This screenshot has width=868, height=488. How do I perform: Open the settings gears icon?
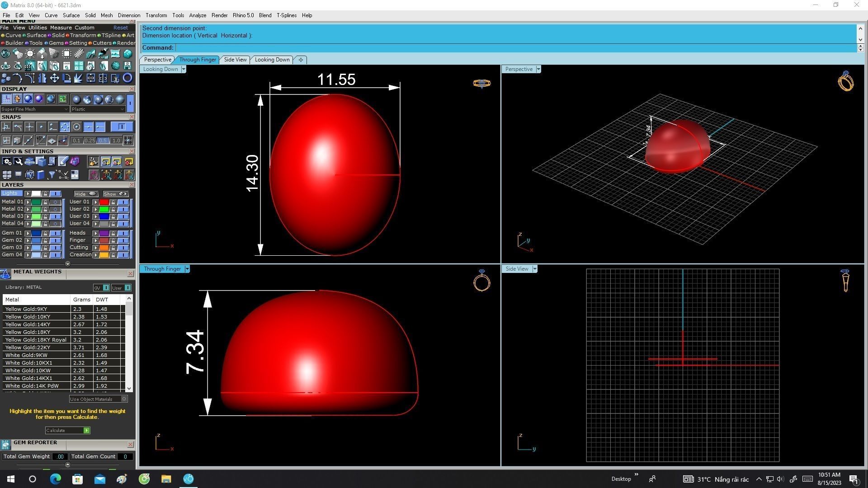click(x=6, y=161)
